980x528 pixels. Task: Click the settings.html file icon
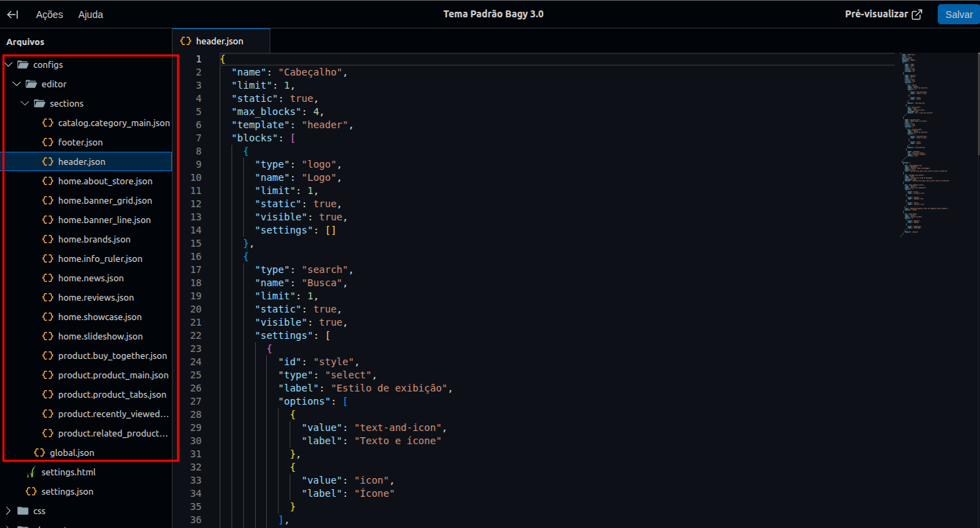click(x=30, y=472)
